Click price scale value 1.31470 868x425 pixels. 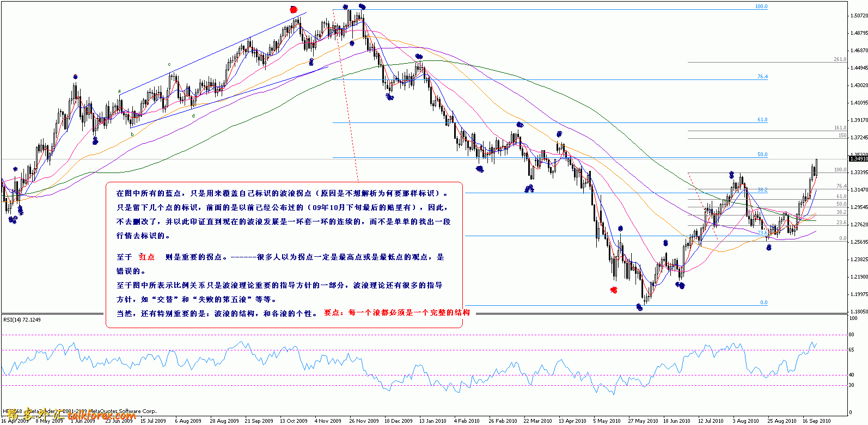pos(859,190)
